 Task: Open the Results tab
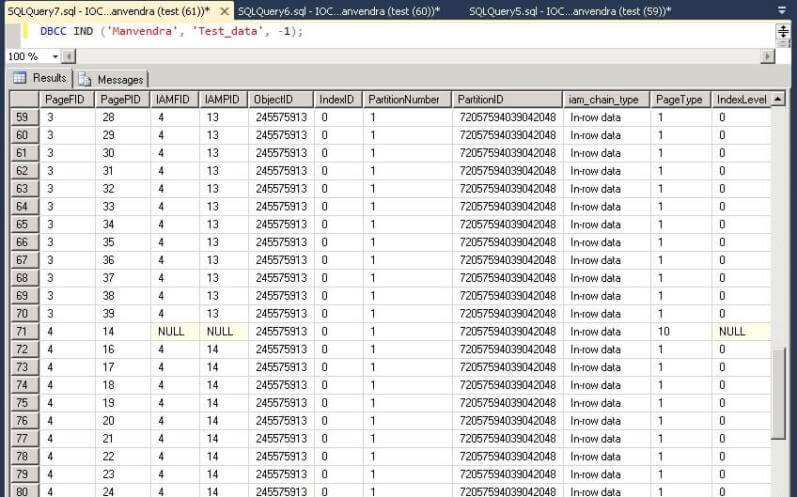[40, 78]
